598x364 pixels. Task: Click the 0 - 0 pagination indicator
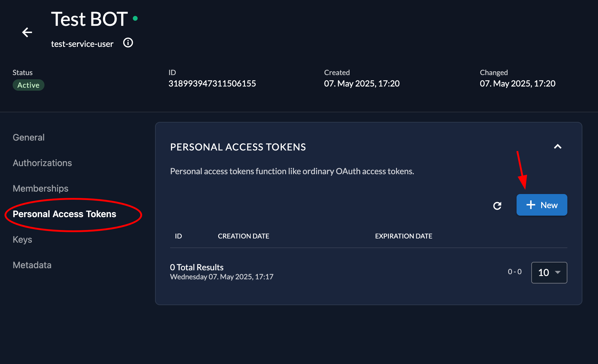(514, 271)
